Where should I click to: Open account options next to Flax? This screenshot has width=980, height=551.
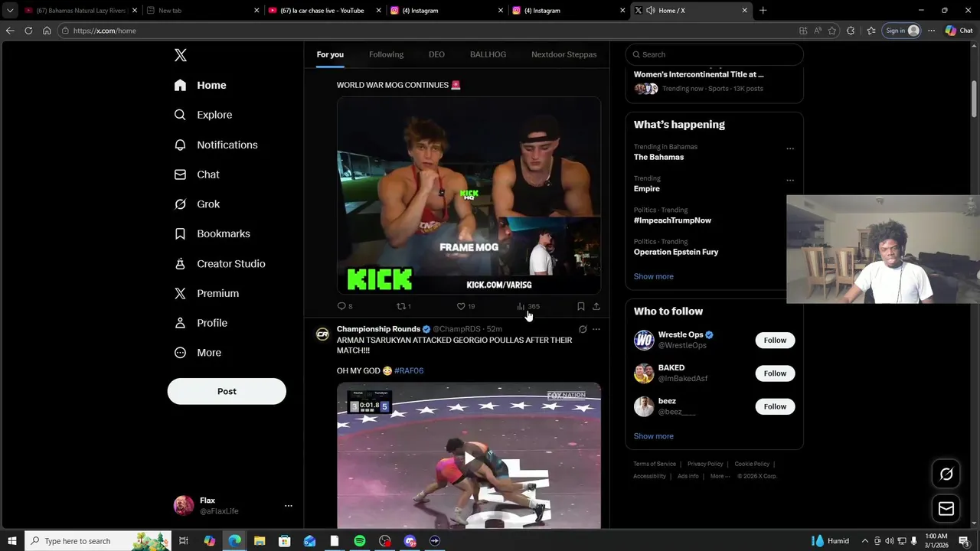[289, 506]
